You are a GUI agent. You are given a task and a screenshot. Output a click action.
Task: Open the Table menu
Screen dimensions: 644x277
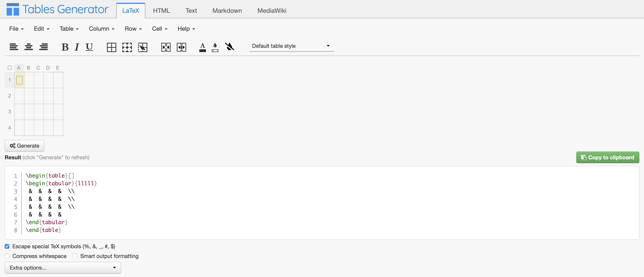[69, 29]
